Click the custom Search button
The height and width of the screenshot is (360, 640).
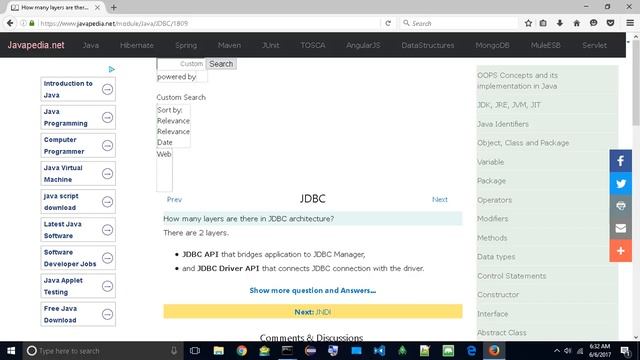tap(221, 64)
